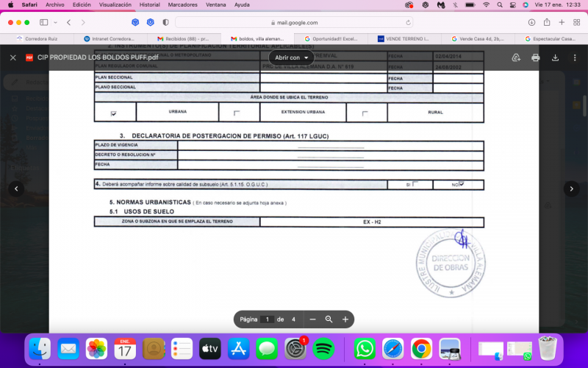Click the Safari sidebar toggle icon

tap(44, 23)
